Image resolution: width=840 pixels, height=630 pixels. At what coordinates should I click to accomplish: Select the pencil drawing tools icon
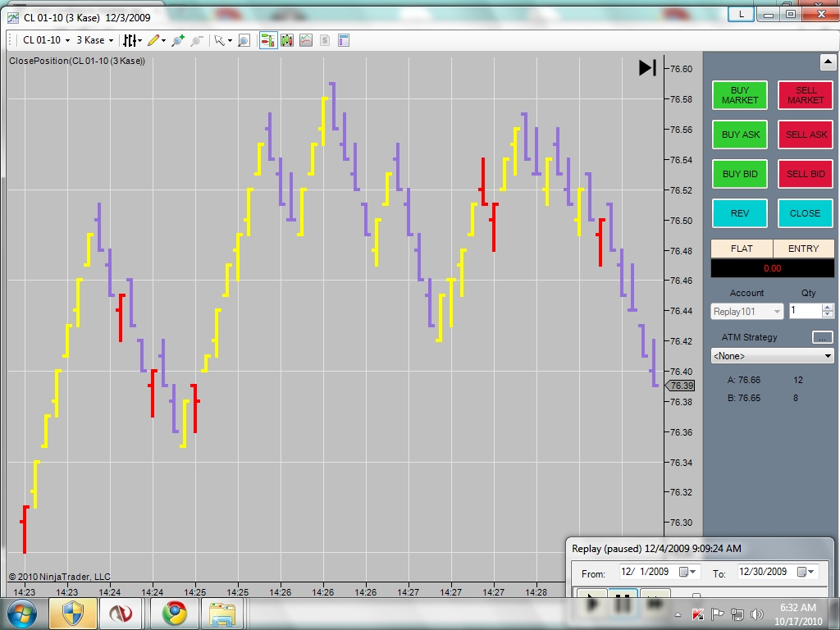[x=153, y=40]
